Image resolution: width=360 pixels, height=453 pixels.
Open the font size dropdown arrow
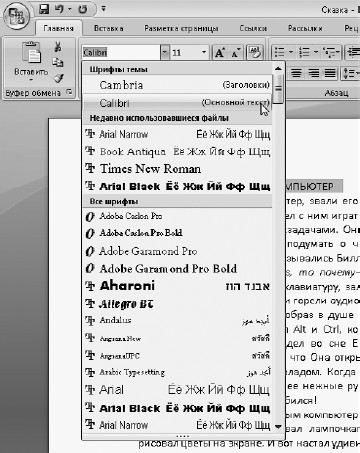204,53
